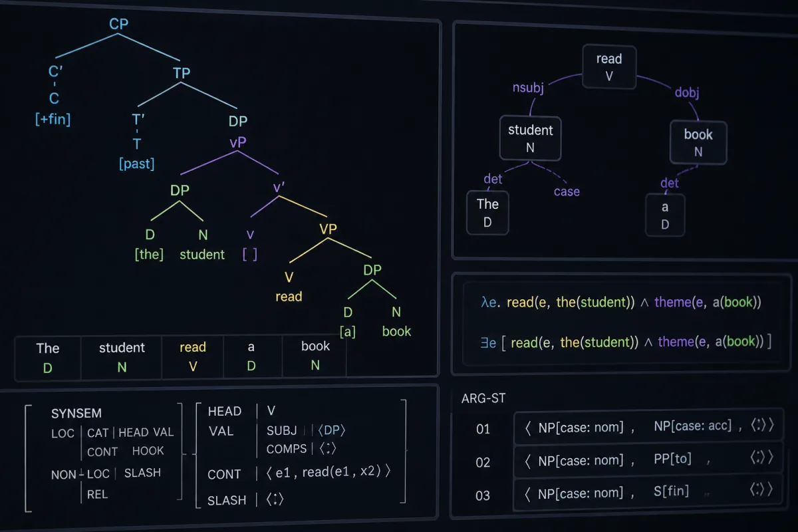Click the 'read V' token cell
Viewport: 798px width, 532px height.
193,357
